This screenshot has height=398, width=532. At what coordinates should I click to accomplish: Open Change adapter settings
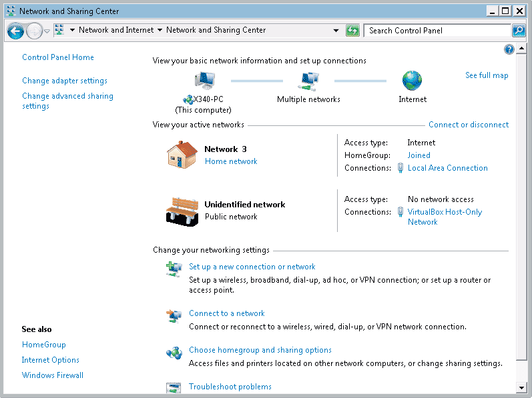click(x=64, y=81)
